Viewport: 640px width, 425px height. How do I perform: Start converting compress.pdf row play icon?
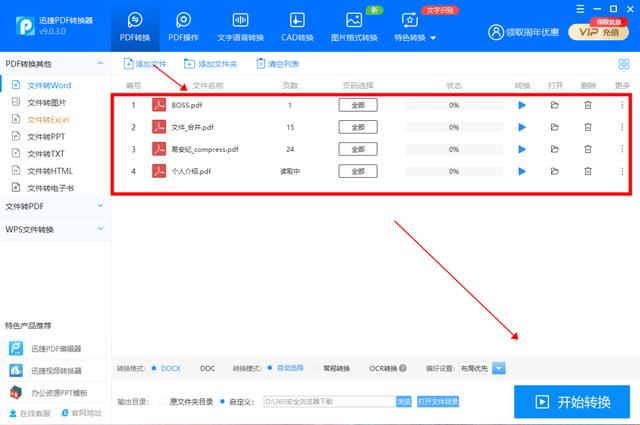tap(522, 149)
